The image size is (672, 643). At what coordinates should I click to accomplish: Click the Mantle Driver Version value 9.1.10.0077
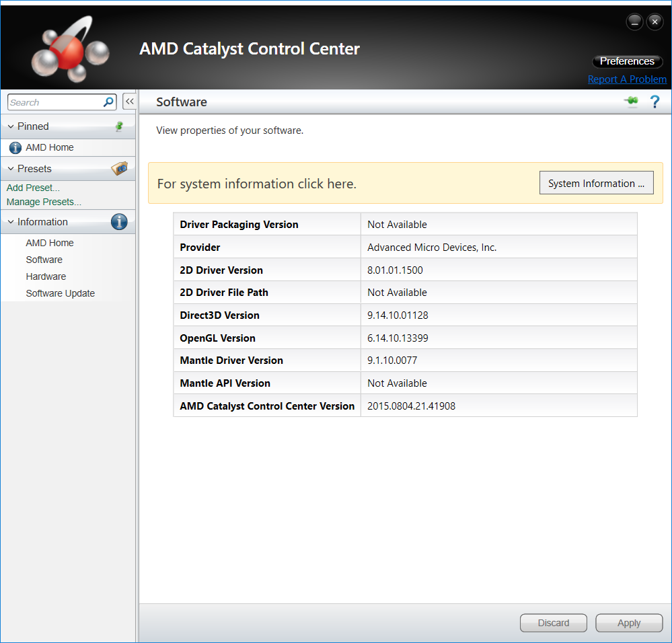pyautogui.click(x=392, y=361)
